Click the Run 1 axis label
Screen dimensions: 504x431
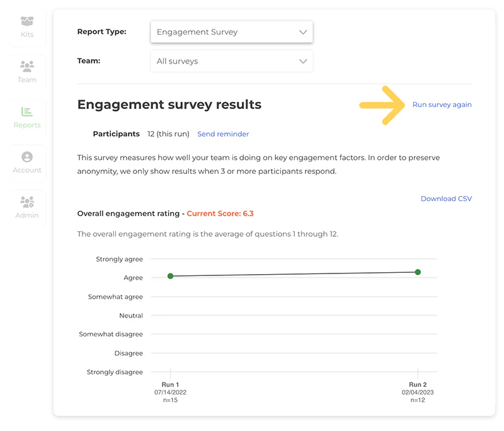(170, 384)
